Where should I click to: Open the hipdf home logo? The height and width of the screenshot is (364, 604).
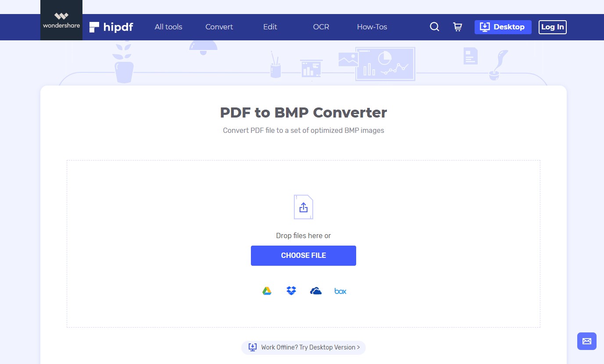[x=111, y=27]
